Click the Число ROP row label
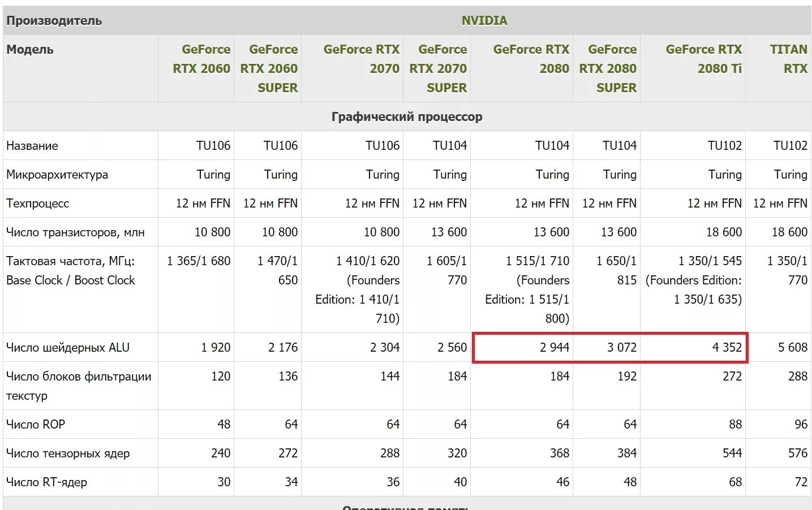 coord(36,425)
